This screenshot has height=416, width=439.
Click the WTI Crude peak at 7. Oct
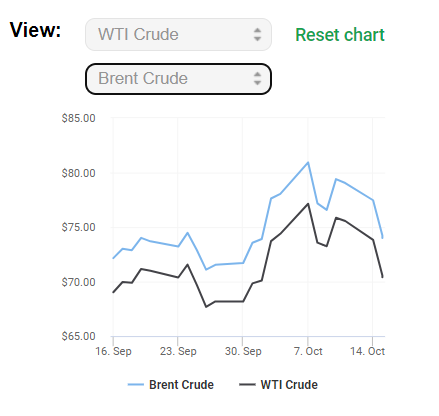(x=308, y=204)
